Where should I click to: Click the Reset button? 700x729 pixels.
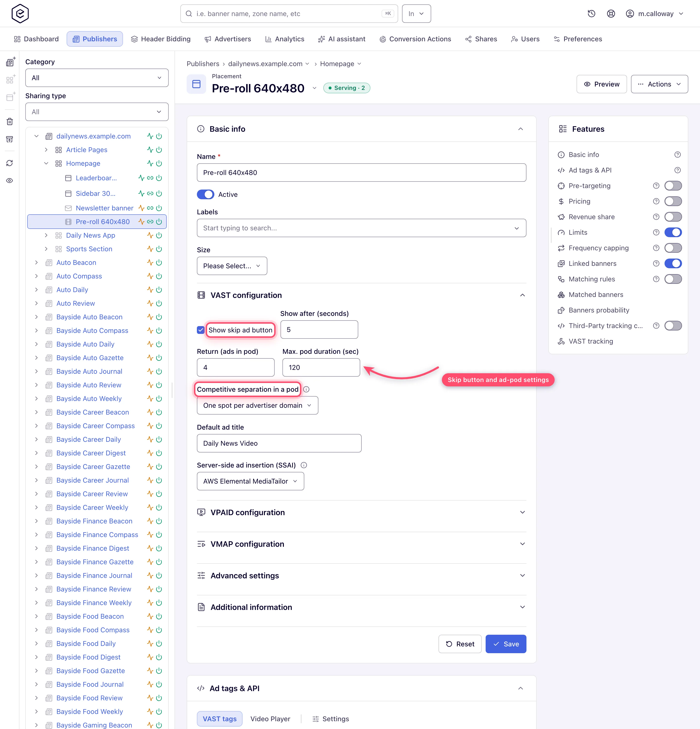[x=460, y=644]
